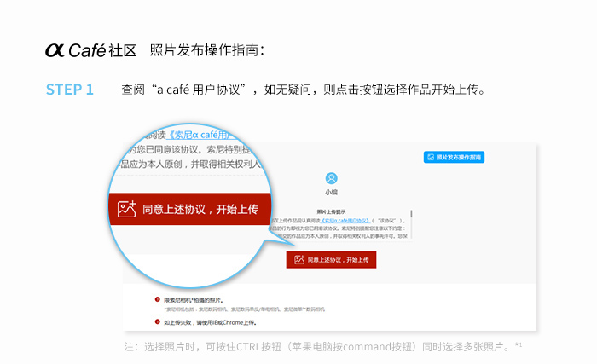
Task: Open the 索尼α café用户协议 link in unmagnified notice text
Action: pos(345,221)
